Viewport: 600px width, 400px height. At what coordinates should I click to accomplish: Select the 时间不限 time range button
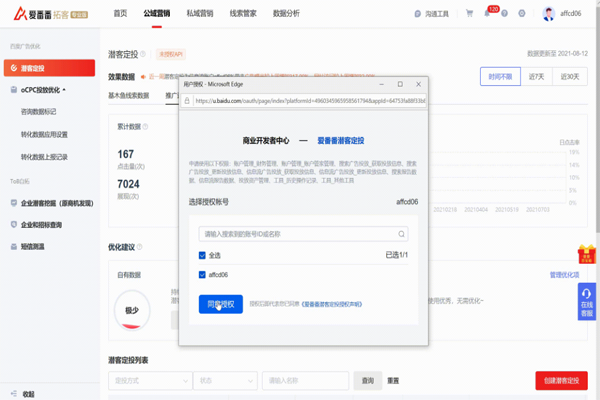coord(500,77)
